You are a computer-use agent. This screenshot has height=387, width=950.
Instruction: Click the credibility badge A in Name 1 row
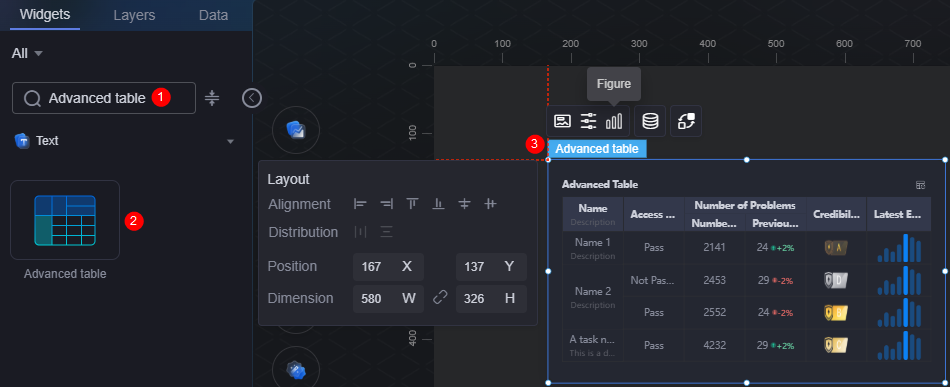tap(836, 247)
